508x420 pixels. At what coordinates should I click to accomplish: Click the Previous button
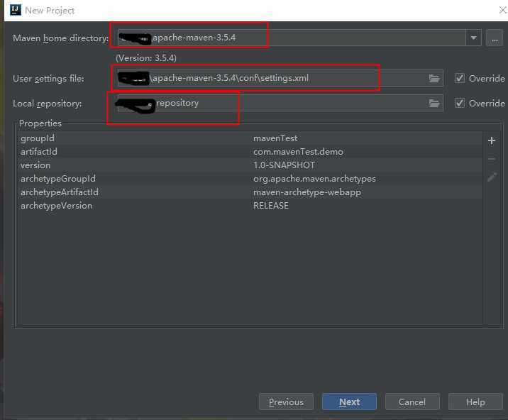[286, 402]
